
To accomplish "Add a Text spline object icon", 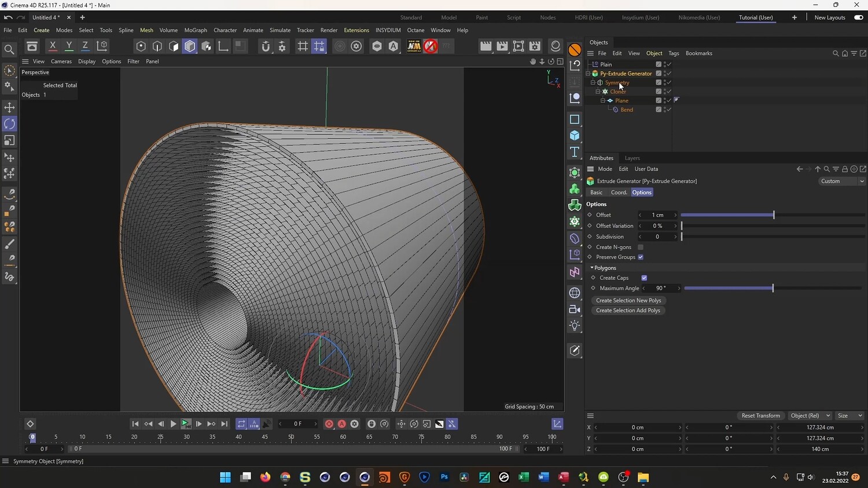I will [575, 152].
